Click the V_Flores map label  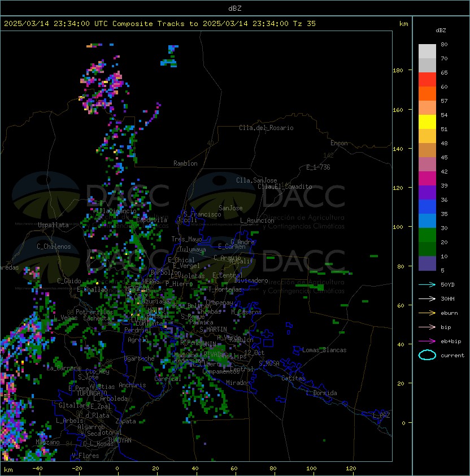point(85,456)
